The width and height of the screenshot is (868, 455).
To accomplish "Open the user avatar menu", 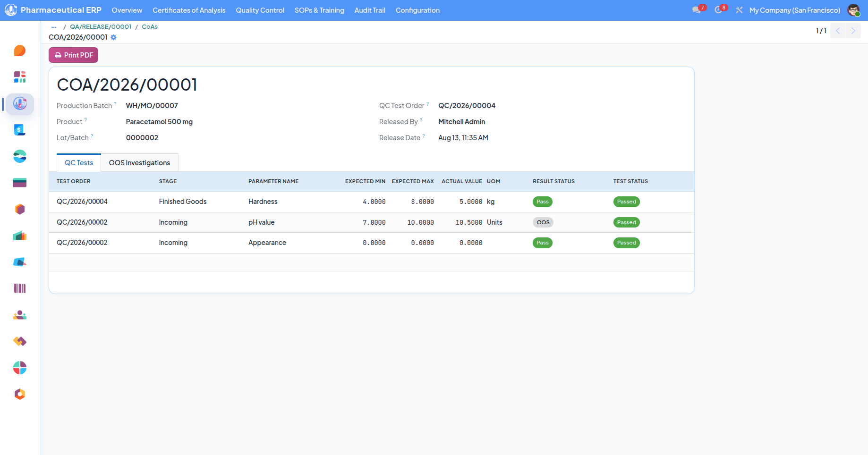I will click(853, 10).
